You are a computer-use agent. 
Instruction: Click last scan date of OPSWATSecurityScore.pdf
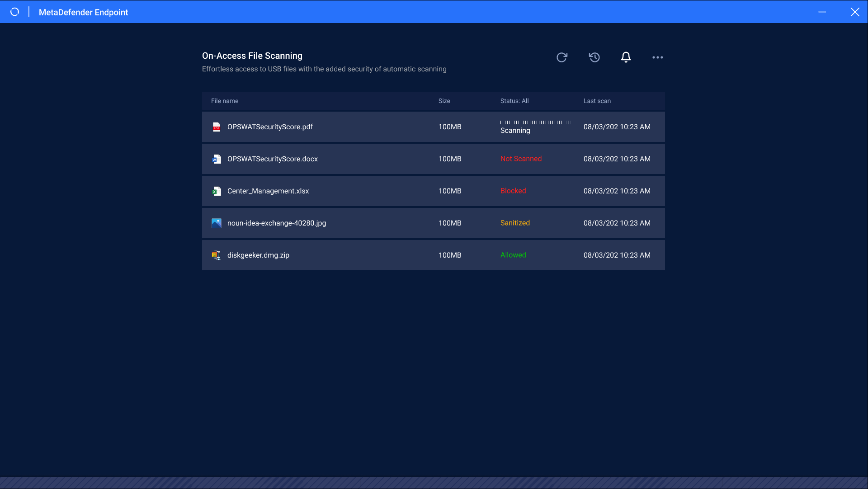(617, 127)
